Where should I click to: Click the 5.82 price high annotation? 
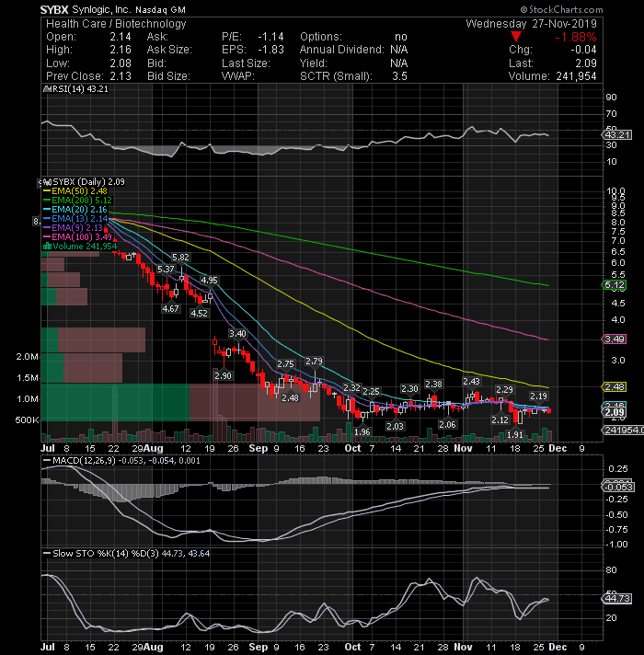pos(180,258)
